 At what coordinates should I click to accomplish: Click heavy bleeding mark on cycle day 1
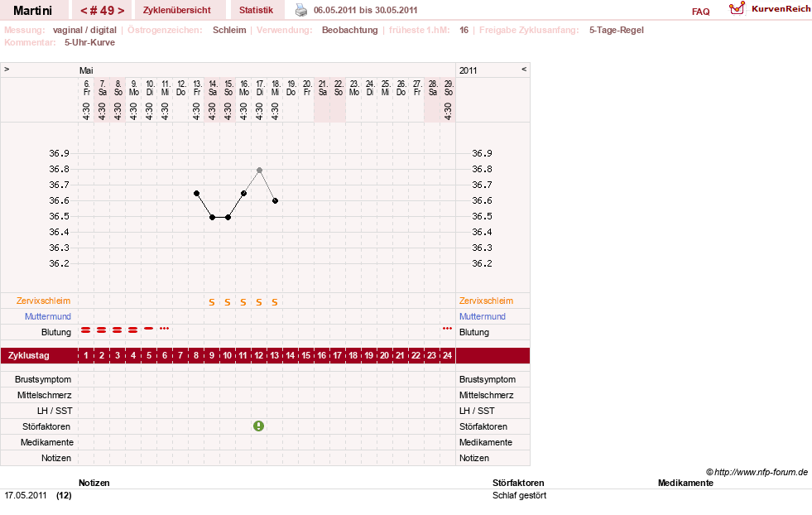[x=85, y=330]
